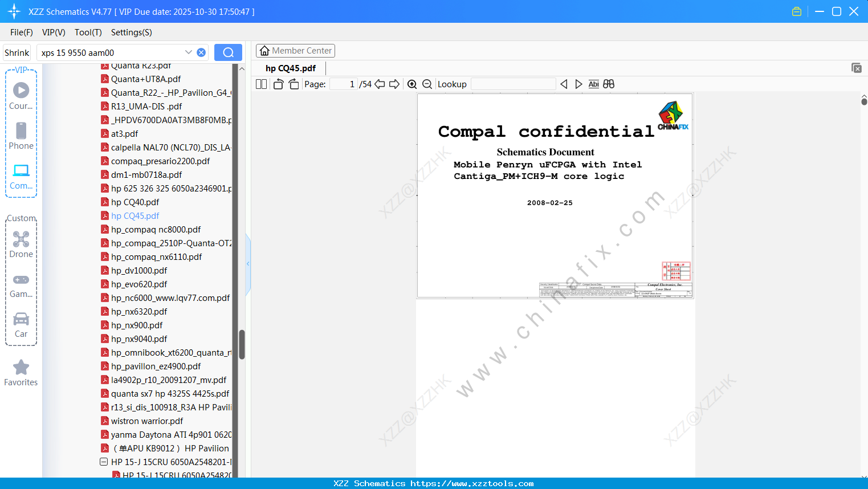The image size is (868, 489).
Task: Rotate page clockwise
Action: point(294,84)
